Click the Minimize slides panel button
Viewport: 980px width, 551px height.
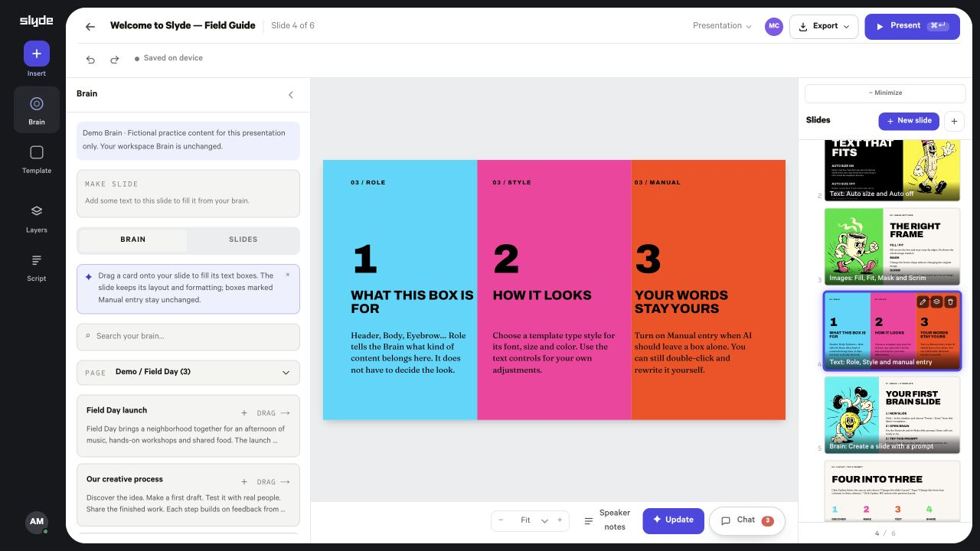click(x=885, y=93)
